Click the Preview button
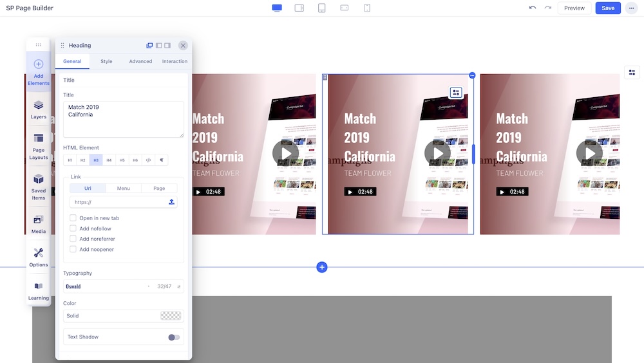644x363 pixels. tap(574, 8)
